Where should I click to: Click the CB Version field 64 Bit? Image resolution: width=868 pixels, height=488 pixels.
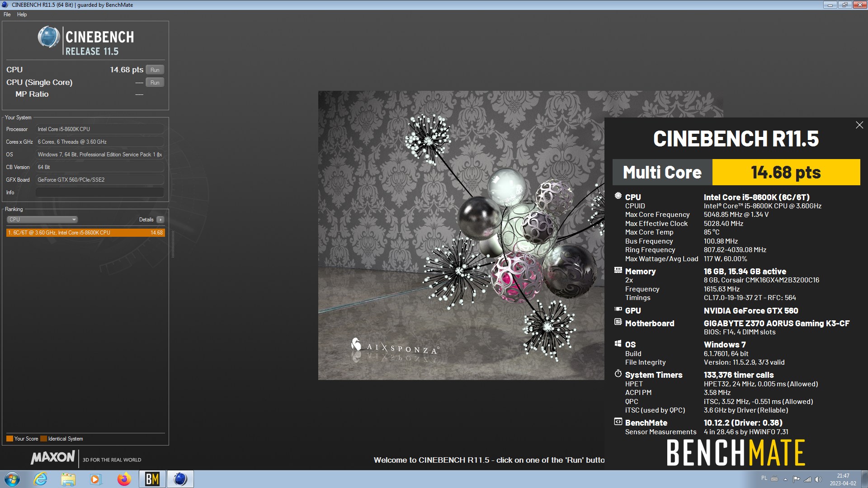pyautogui.click(x=99, y=167)
